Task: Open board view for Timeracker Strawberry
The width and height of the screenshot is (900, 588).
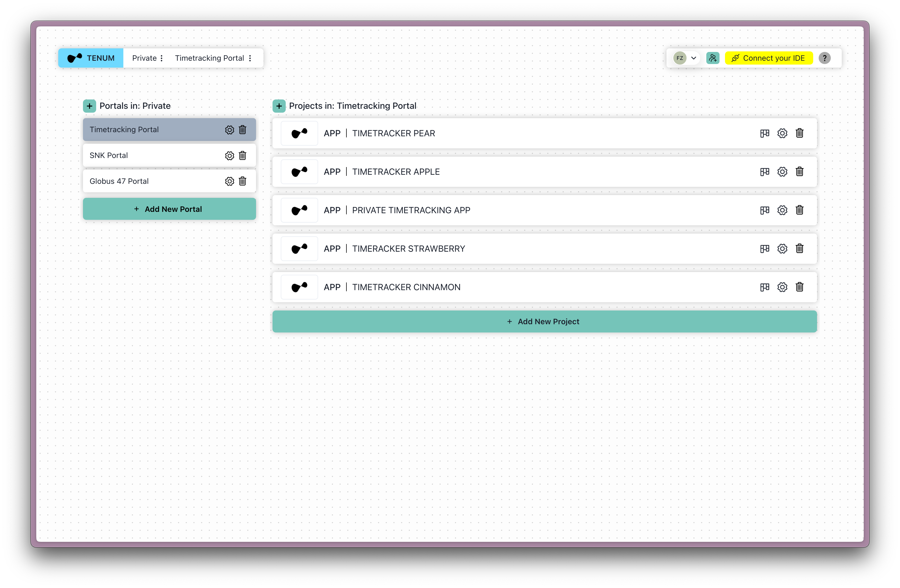Action: 764,249
